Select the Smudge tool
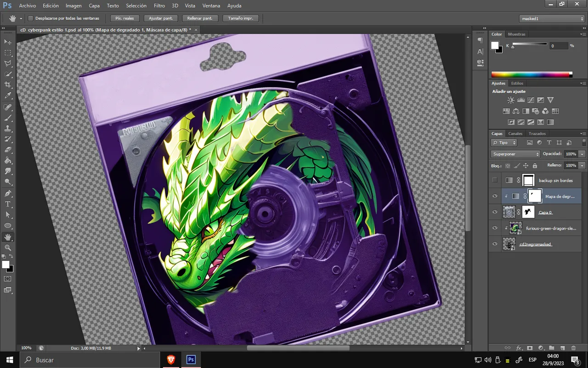The width and height of the screenshot is (588, 368). (8, 171)
